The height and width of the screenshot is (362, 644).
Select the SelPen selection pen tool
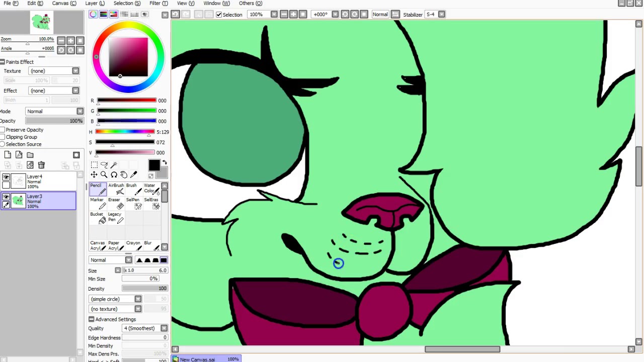[x=134, y=203]
